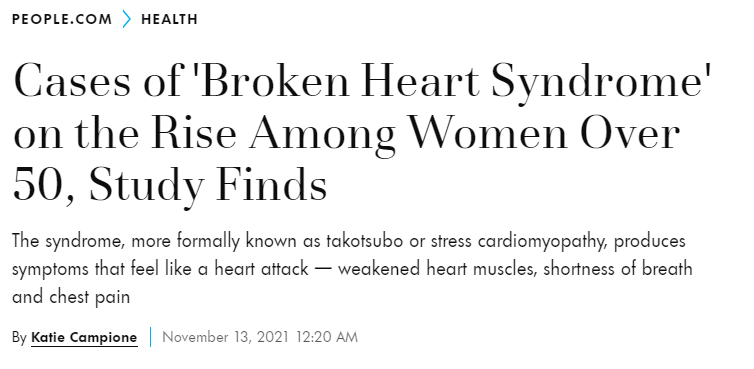Click 'heart attack' in the subtitle text
This screenshot has height=369, width=754.
(x=261, y=269)
